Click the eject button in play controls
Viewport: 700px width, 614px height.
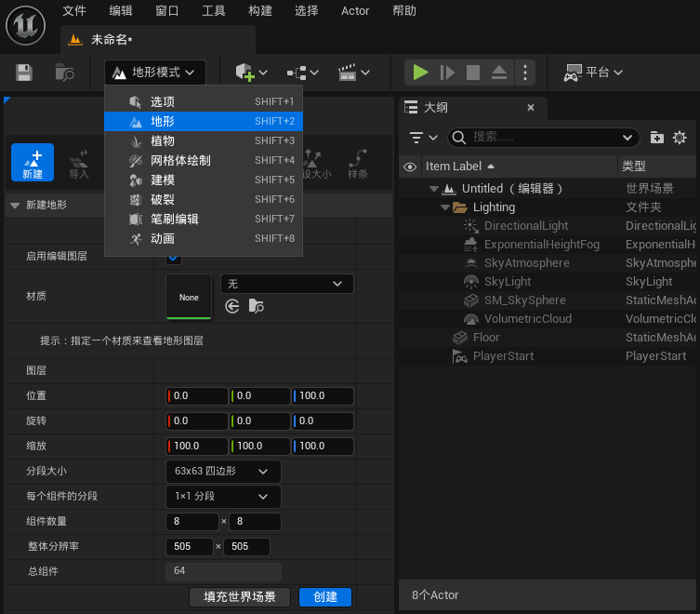[x=499, y=73]
